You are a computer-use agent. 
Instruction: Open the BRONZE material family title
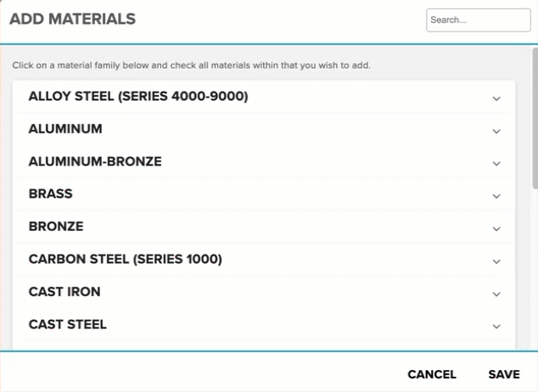click(x=56, y=227)
